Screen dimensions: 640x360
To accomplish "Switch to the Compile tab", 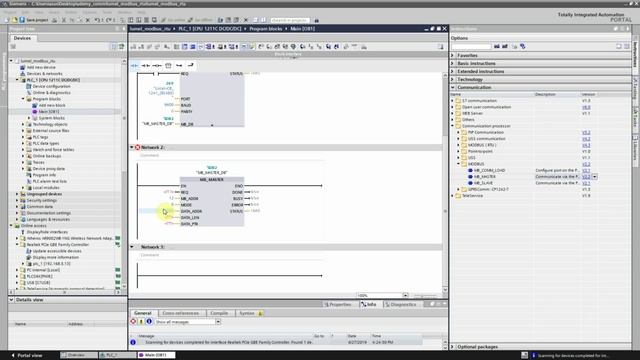I will coord(219,313).
